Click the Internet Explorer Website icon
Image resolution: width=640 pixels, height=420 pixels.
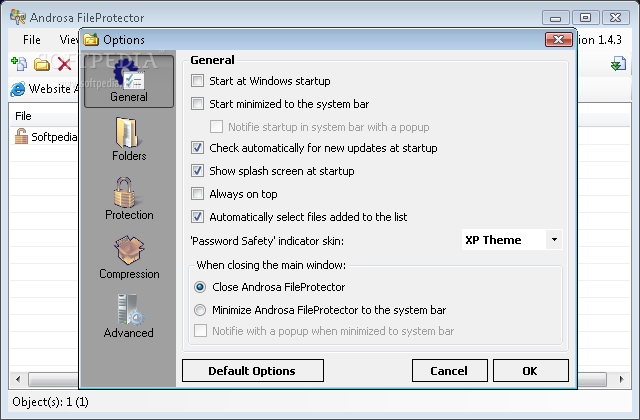click(x=18, y=89)
